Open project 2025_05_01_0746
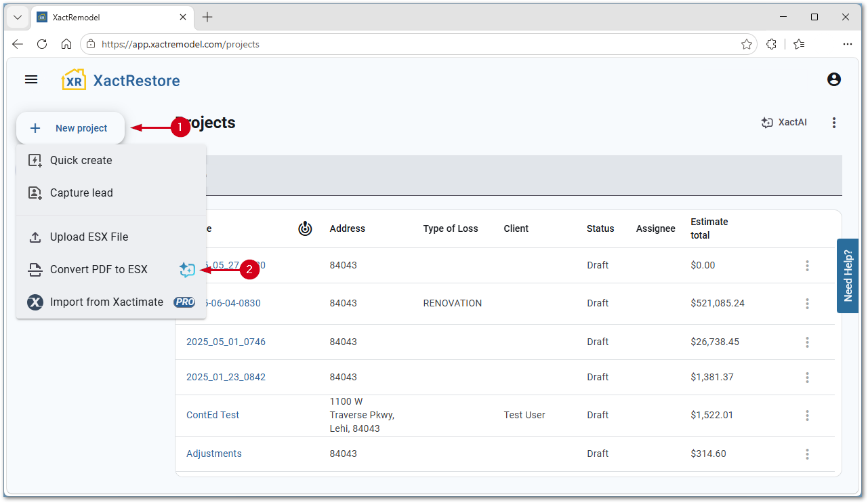This screenshot has width=868, height=503. 226,342
